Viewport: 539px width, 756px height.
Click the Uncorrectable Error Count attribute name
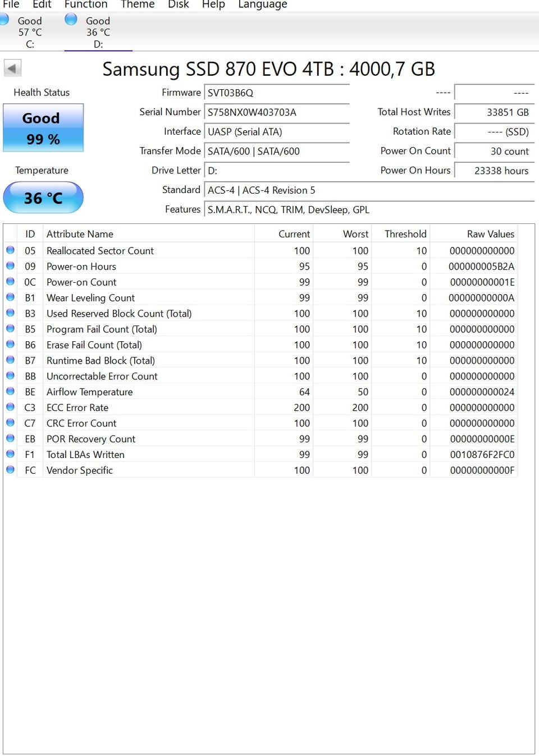tap(102, 377)
